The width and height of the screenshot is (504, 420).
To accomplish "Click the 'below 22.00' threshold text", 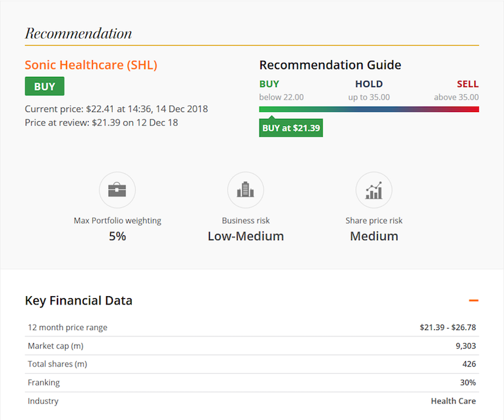I will click(x=281, y=97).
